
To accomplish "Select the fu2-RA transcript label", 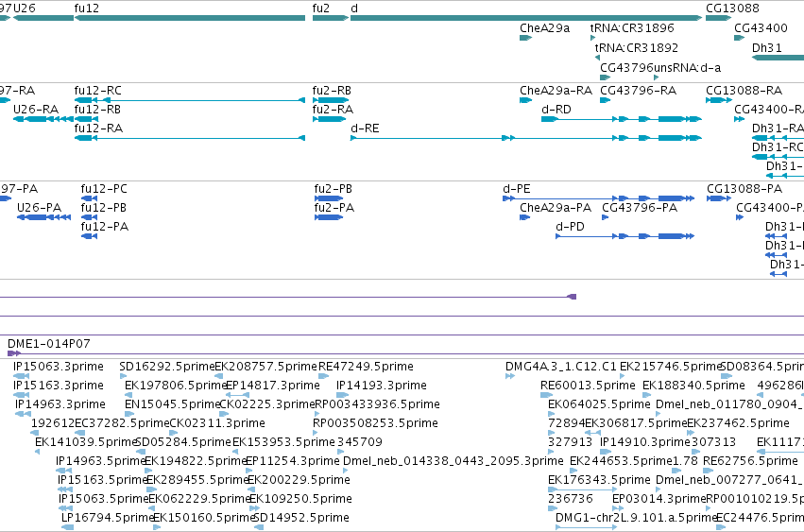I will coord(333,110).
